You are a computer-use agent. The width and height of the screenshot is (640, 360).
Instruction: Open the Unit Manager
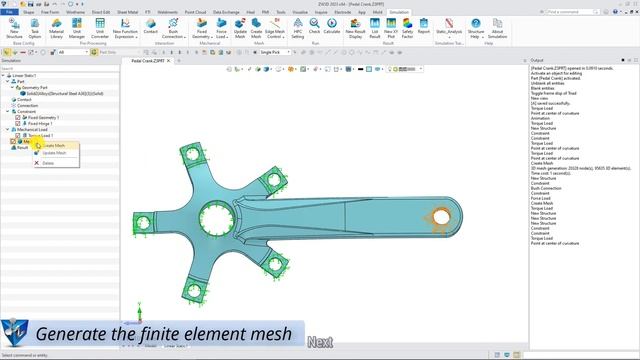[x=77, y=28]
